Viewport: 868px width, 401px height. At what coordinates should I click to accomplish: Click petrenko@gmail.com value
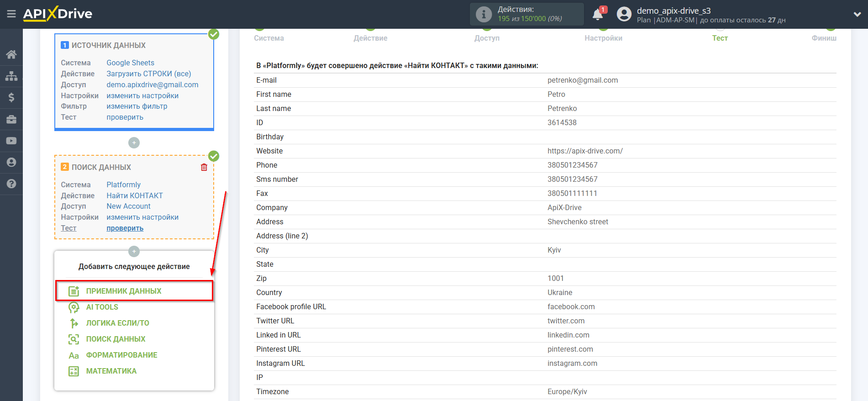pos(583,80)
